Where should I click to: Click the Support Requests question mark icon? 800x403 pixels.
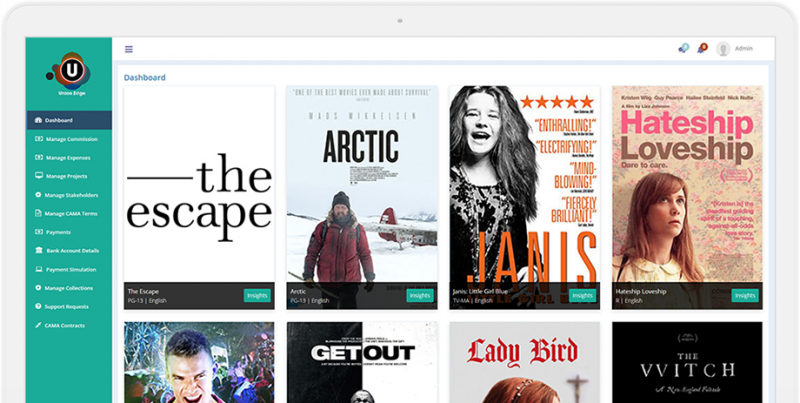[39, 306]
